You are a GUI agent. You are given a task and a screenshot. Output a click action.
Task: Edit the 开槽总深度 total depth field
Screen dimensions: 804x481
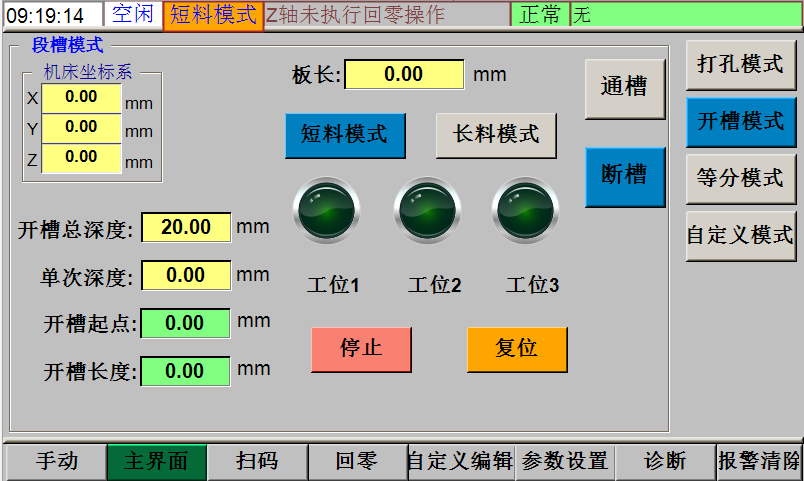pyautogui.click(x=186, y=228)
